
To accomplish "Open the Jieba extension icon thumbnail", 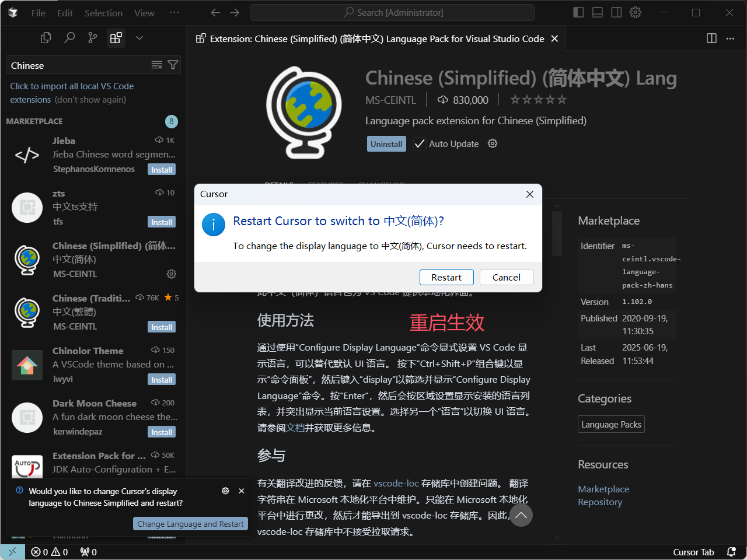I will point(27,155).
